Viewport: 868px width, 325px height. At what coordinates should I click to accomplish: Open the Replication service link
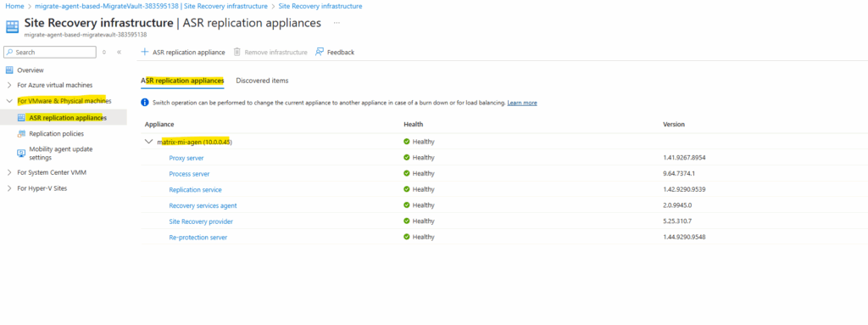pyautogui.click(x=196, y=190)
